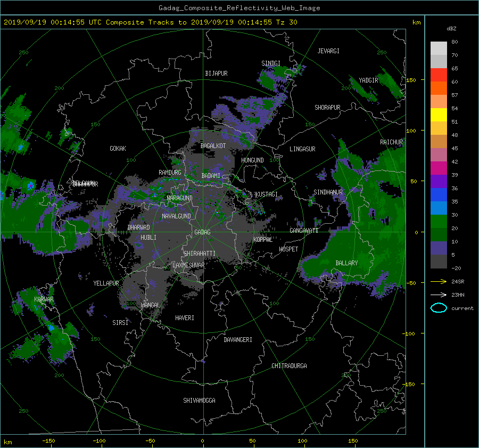Click the GANGAVATI city label
Screen dimensions: 479x448
(x=304, y=231)
